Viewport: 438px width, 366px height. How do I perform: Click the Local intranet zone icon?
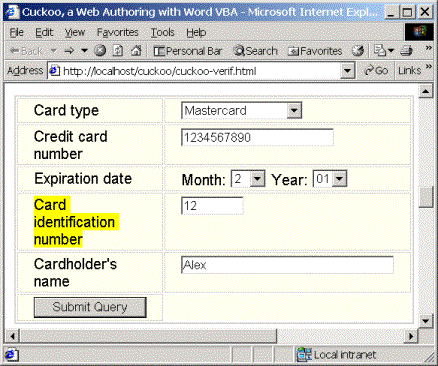[x=304, y=355]
